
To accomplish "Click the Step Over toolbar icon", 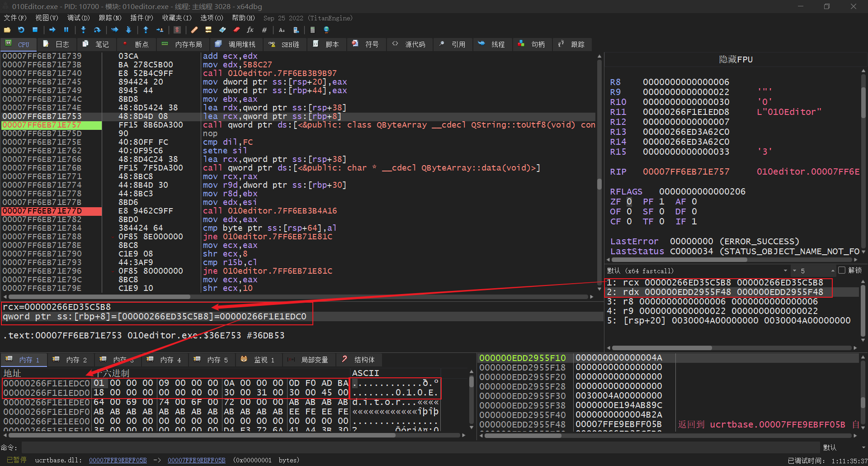I will coord(97,30).
